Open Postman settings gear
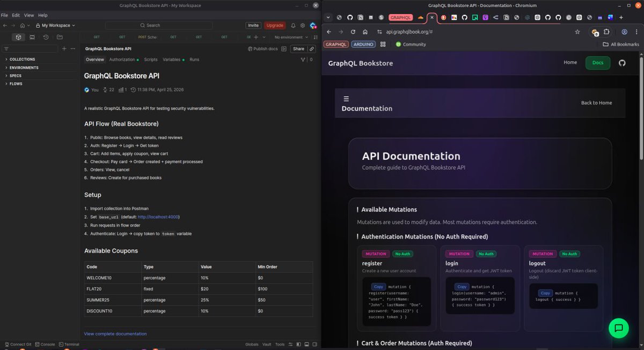644x350 pixels. coord(303,25)
